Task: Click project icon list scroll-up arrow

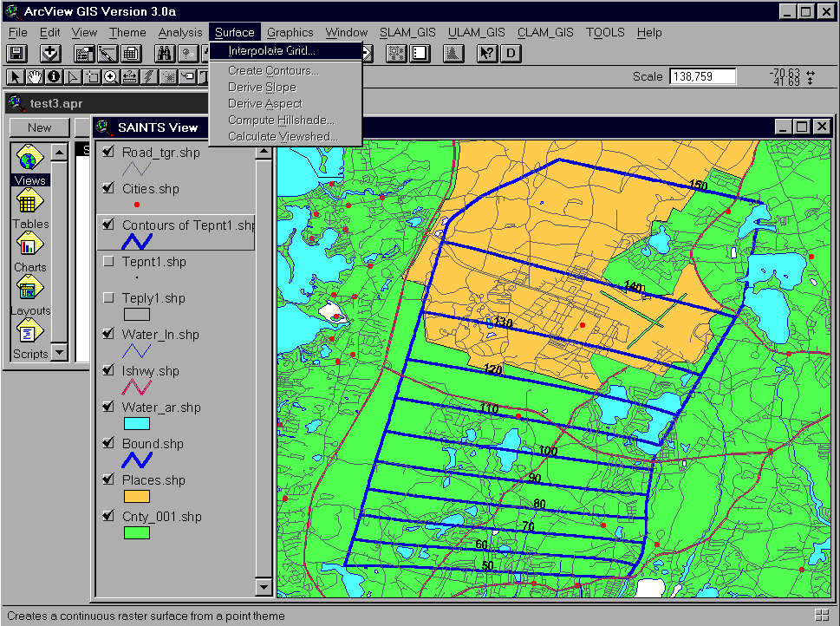Action: coord(60,153)
